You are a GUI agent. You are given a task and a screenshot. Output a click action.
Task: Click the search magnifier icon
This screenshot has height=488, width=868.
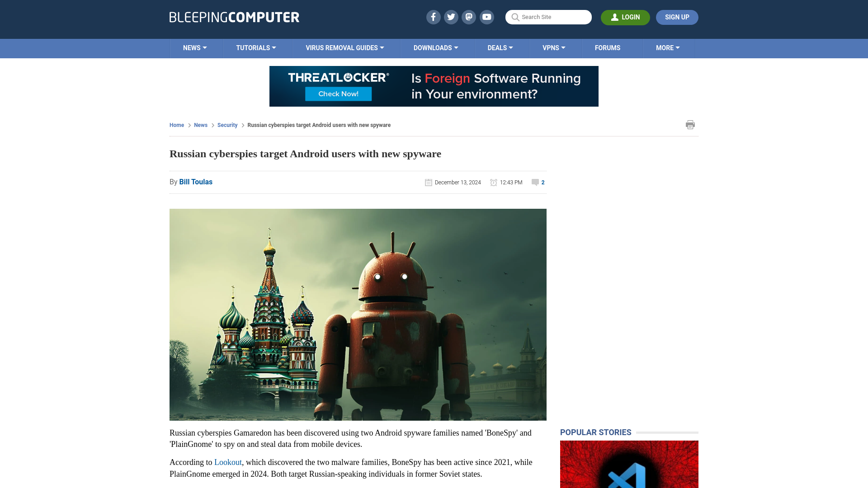[x=515, y=17]
